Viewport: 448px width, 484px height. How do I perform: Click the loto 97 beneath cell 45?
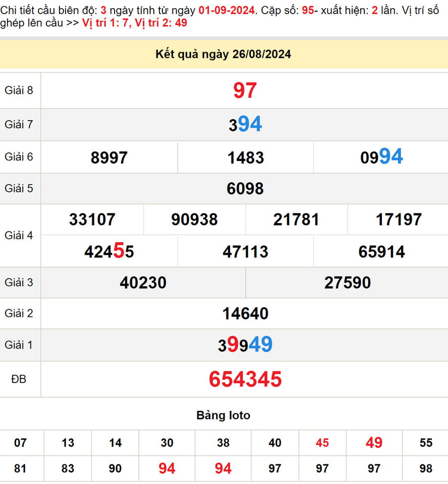click(x=322, y=468)
